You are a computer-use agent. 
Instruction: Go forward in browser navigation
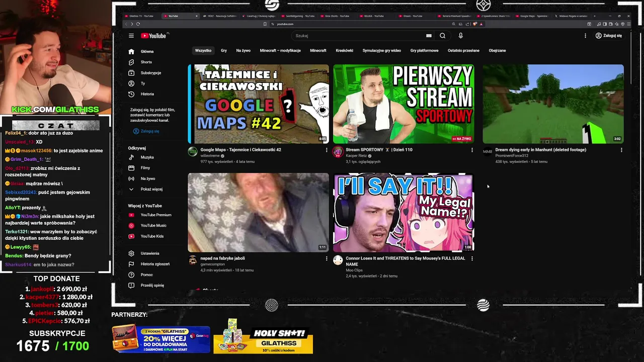[132, 24]
